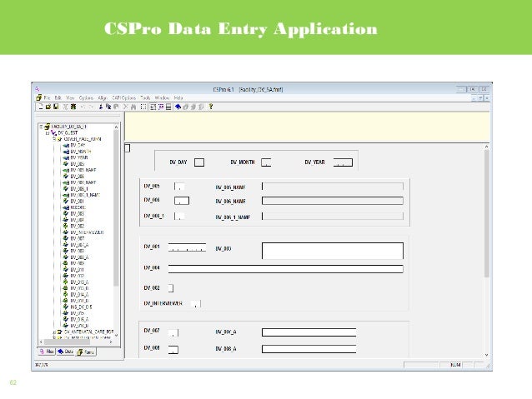Open the CAPI Options menu
The image size is (532, 399).
(124, 98)
